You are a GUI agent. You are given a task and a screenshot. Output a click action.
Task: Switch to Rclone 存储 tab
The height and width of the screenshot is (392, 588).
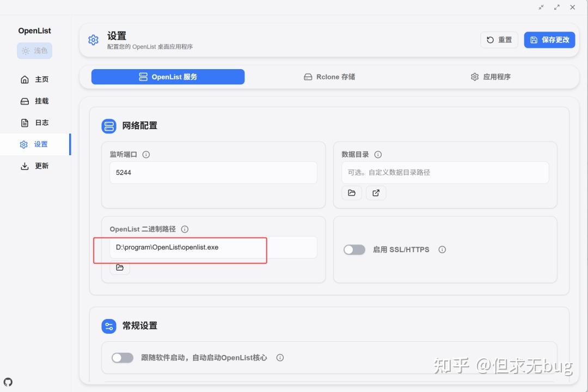329,77
